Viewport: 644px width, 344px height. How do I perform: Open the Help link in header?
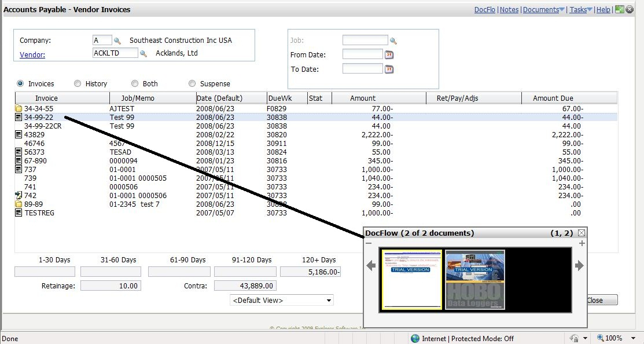(x=603, y=9)
